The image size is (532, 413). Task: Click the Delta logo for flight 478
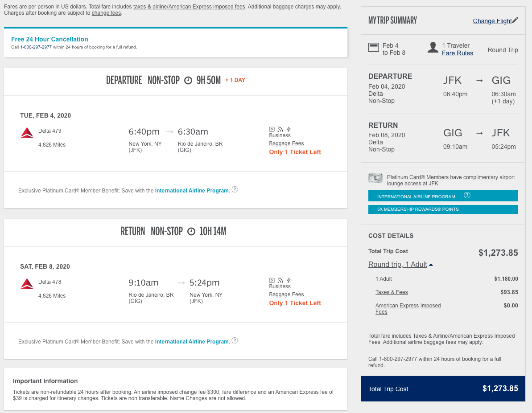[x=27, y=283]
